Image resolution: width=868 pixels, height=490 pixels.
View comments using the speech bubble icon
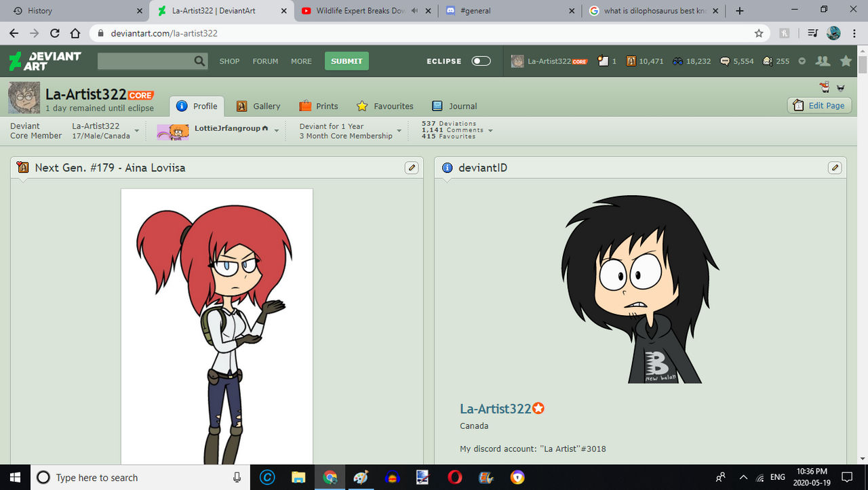(726, 61)
